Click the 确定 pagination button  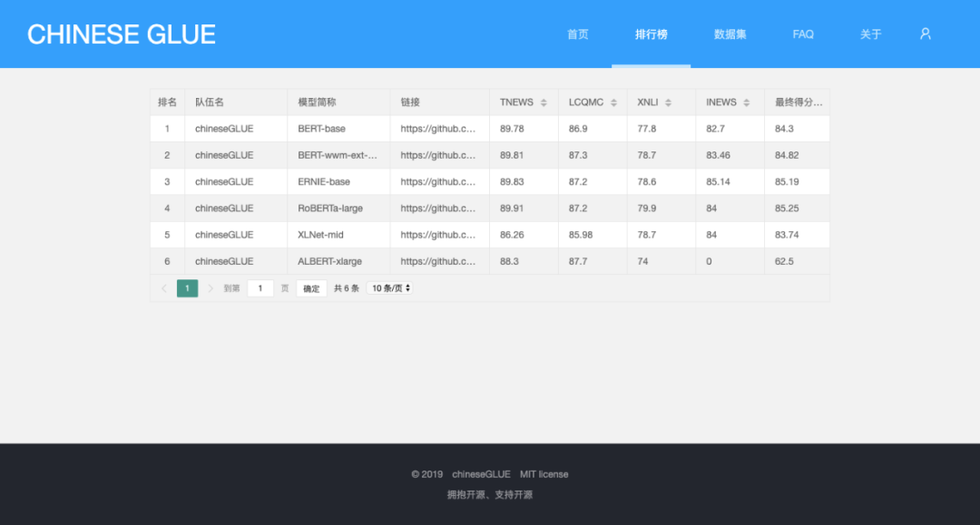311,288
